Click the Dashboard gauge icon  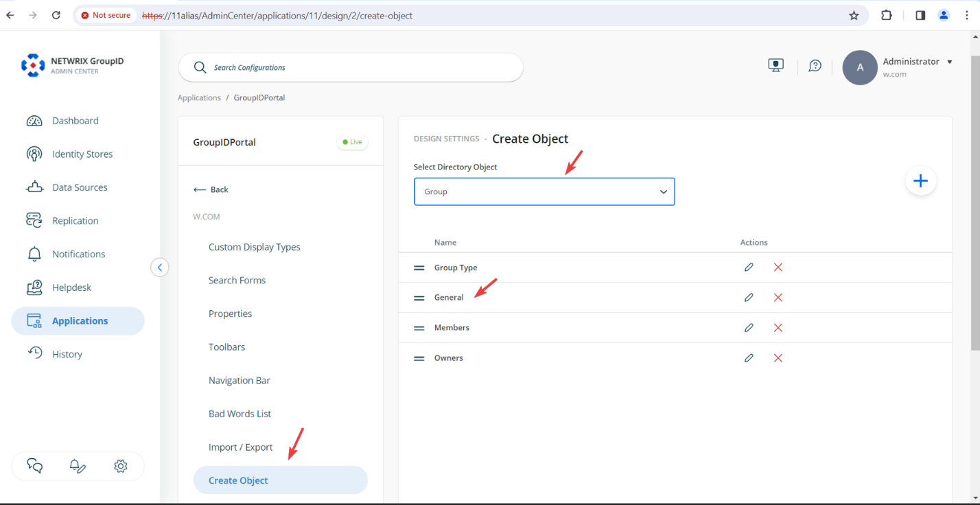(x=34, y=121)
